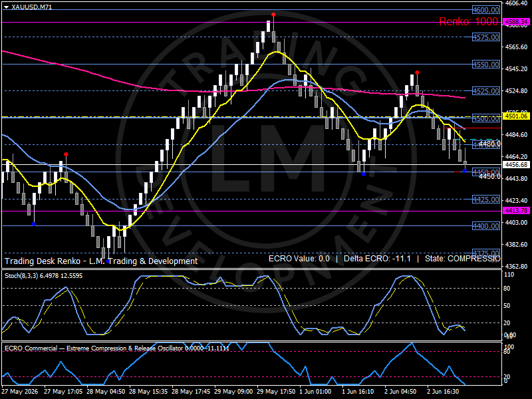The image size is (532, 399).
Task: Click 4606.40 on the price axis
Action: 517,3
